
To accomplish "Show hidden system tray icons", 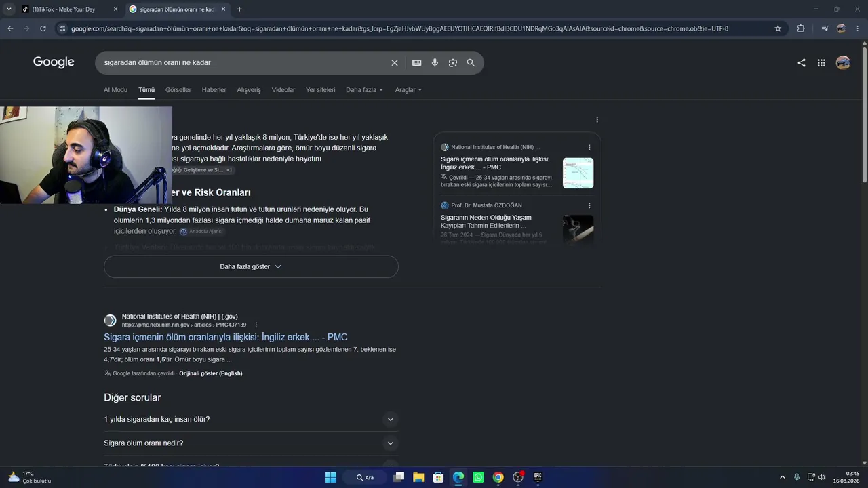I will pyautogui.click(x=782, y=477).
